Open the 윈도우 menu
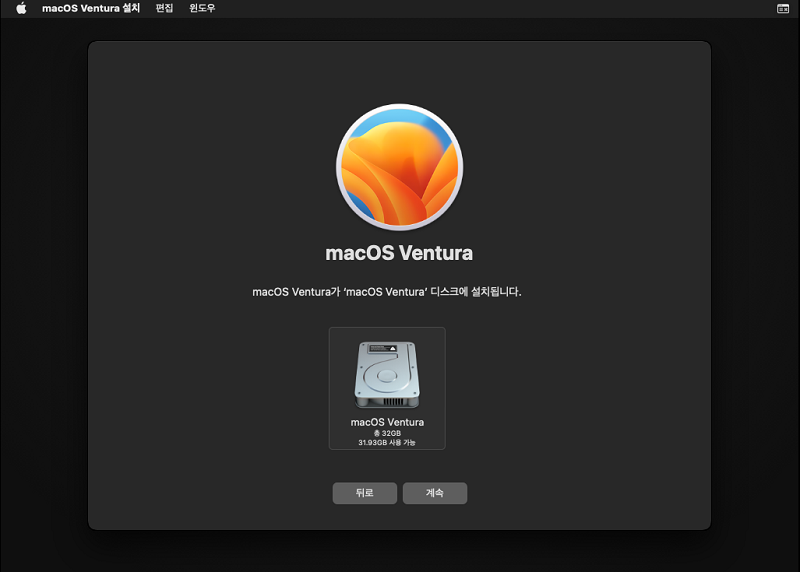800x572 pixels. coord(202,8)
